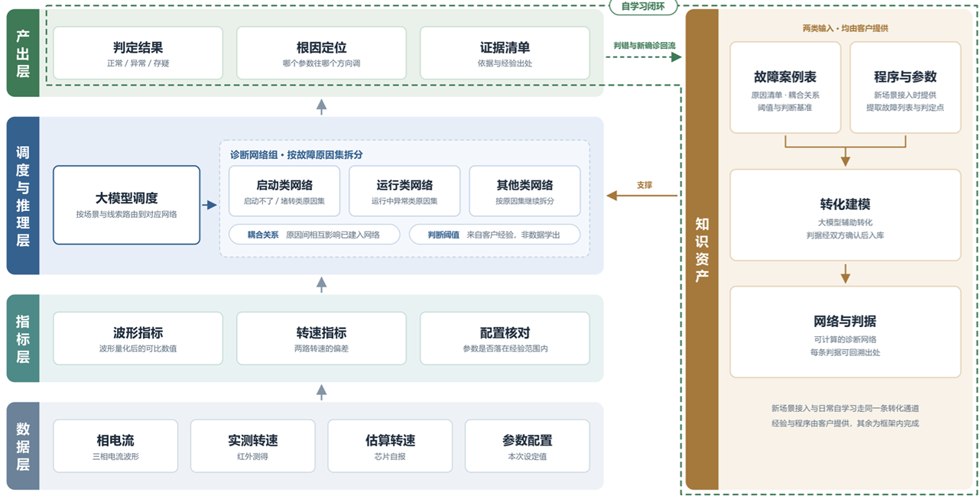The height and width of the screenshot is (502, 980).
Task: Click the 支撑 arrow label
Action: coord(644,185)
